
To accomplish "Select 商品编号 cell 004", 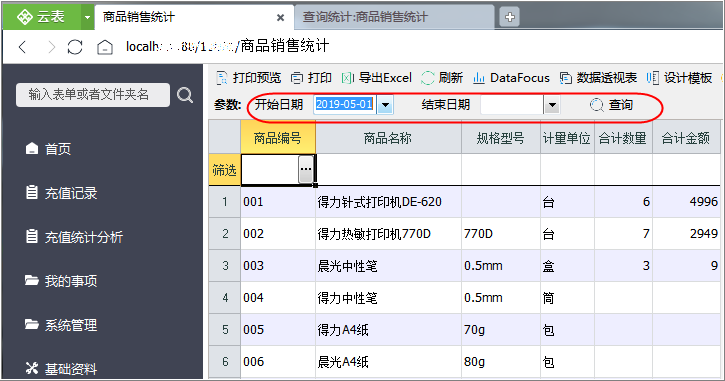I will (x=278, y=298).
